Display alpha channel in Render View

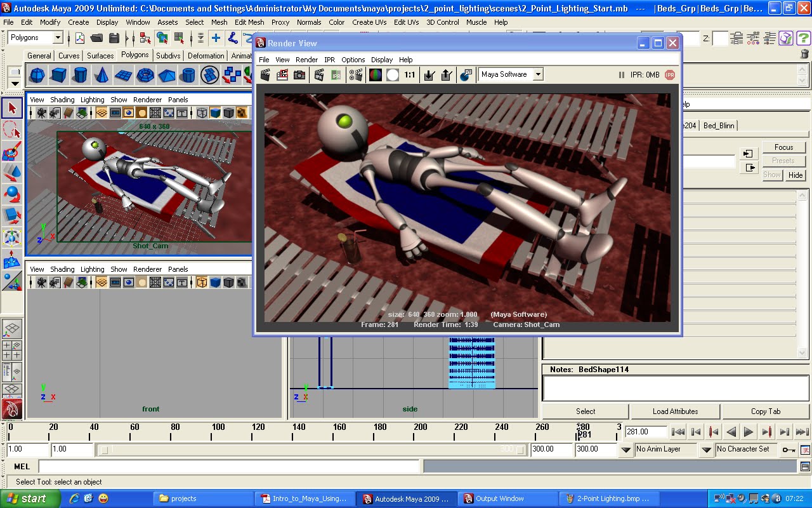(x=393, y=75)
